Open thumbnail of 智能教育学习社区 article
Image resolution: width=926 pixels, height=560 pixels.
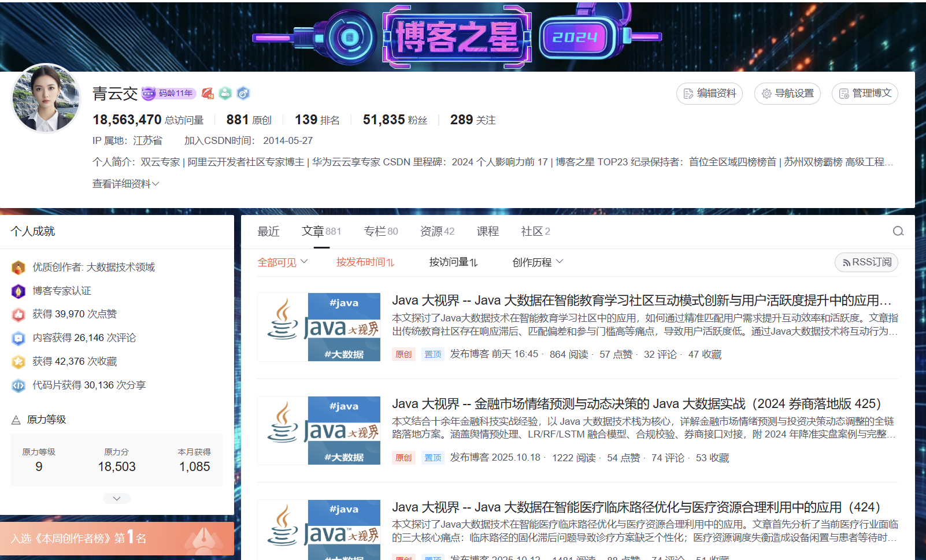pos(319,327)
